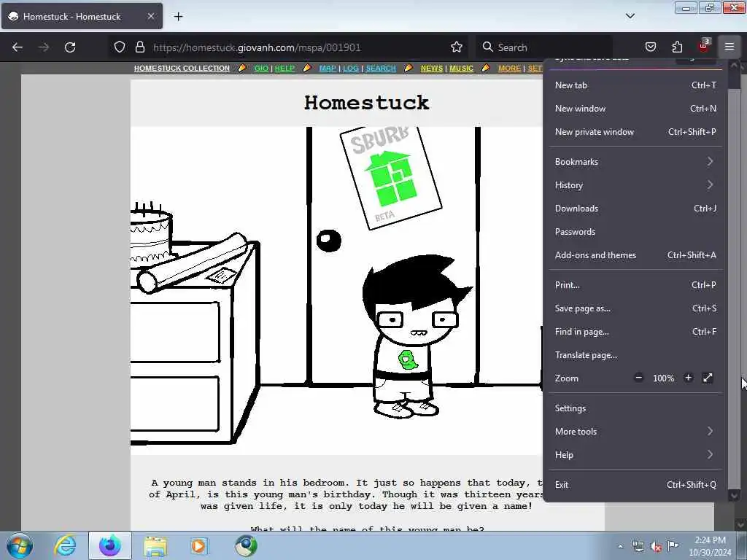
Task: Choose Save page as...
Action: 635,308
